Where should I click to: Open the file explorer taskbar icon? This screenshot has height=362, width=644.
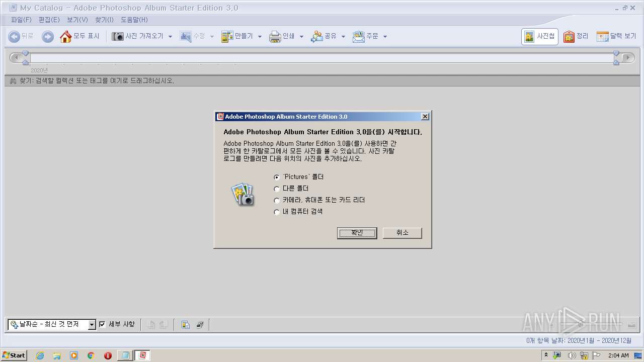[57, 355]
